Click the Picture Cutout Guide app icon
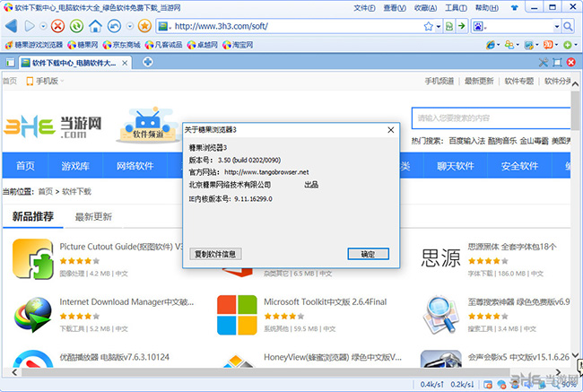 (x=32, y=259)
